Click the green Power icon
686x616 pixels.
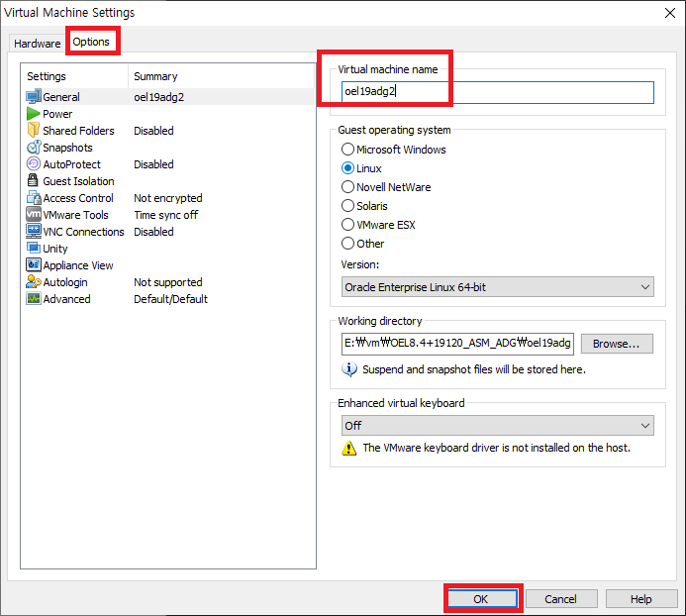34,114
